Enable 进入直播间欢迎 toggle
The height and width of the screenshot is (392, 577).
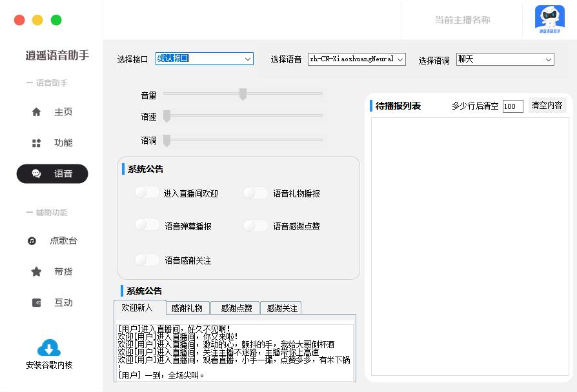pos(147,193)
